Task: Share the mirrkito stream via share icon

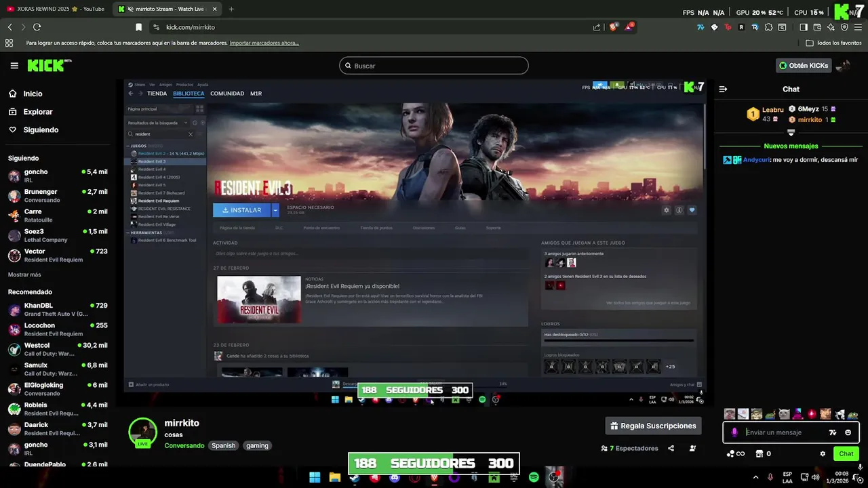Action: (x=671, y=448)
